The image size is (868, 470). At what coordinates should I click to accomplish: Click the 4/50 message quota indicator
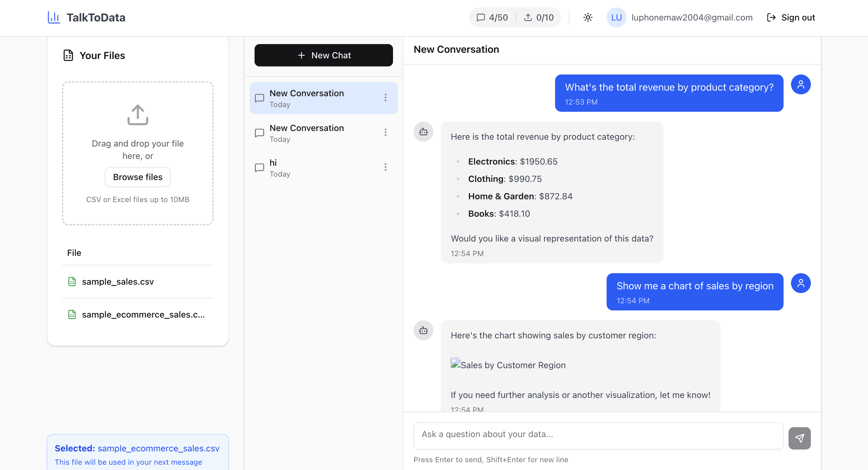(x=492, y=17)
